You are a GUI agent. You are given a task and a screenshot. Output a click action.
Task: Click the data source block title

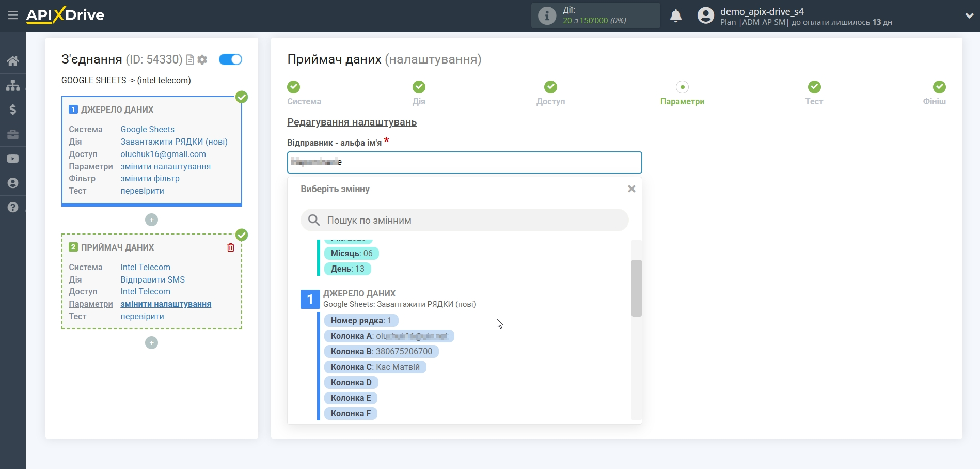(x=117, y=110)
